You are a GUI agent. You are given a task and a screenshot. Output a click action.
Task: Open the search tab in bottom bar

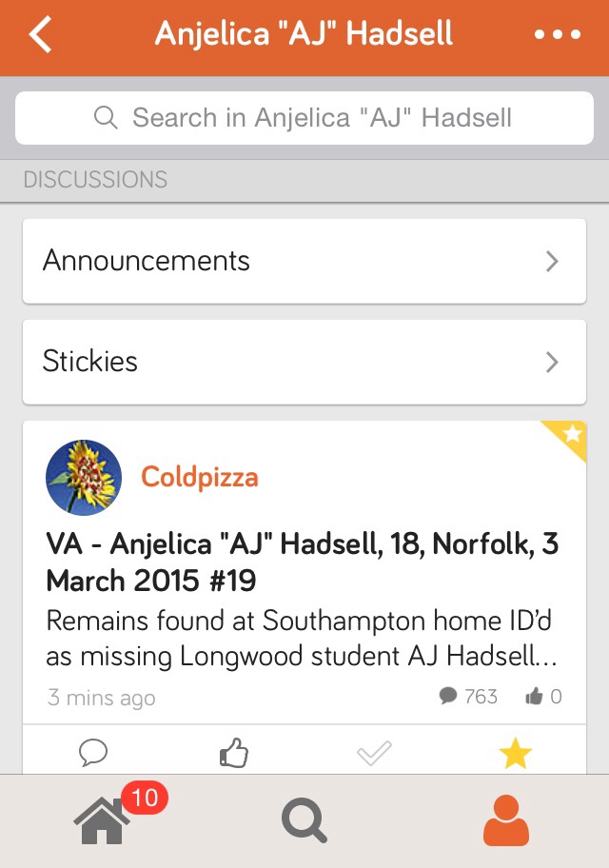(304, 820)
